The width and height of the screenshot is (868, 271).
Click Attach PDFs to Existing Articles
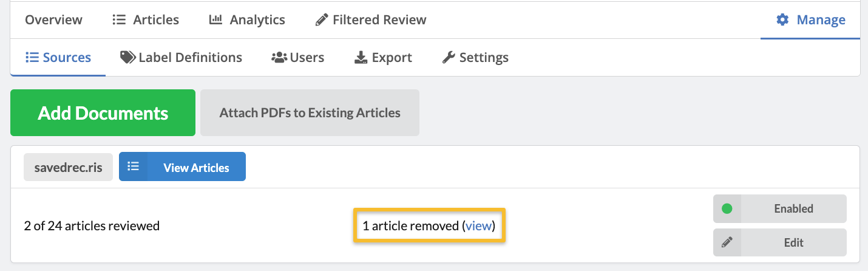point(310,113)
